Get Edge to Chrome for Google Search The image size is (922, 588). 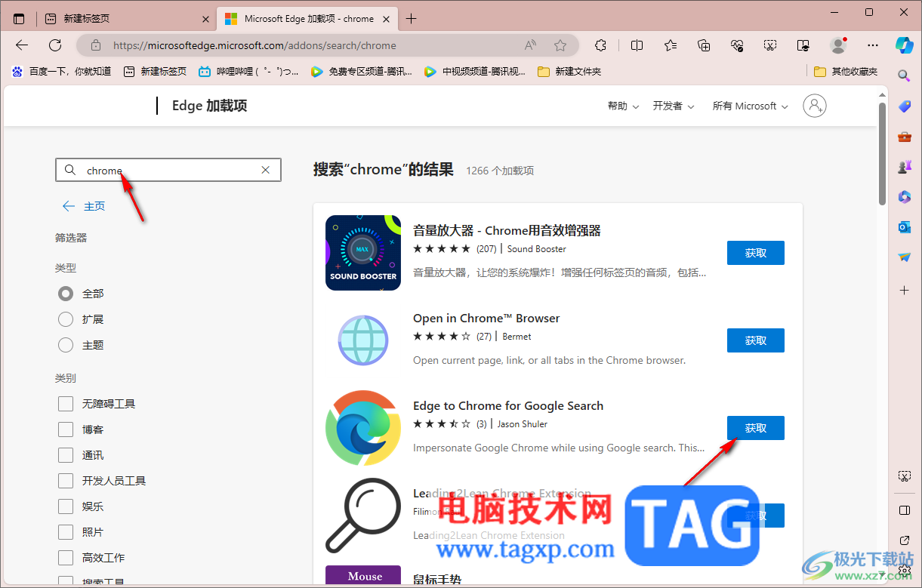pos(756,428)
